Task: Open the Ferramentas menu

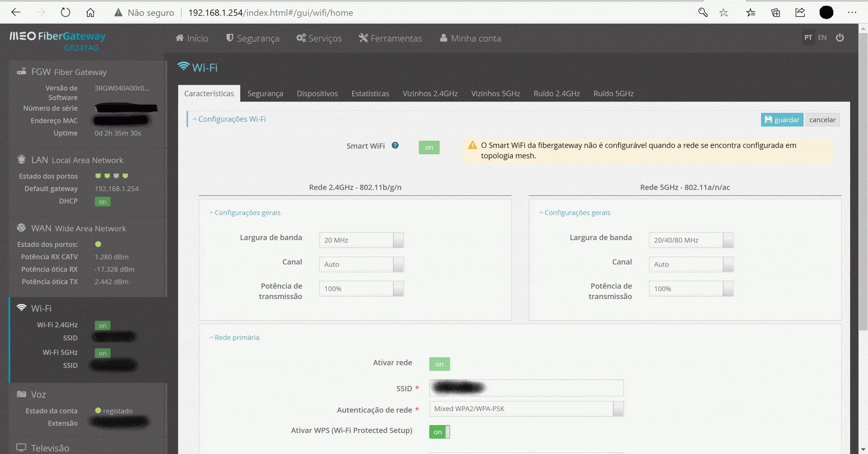Action: point(390,38)
